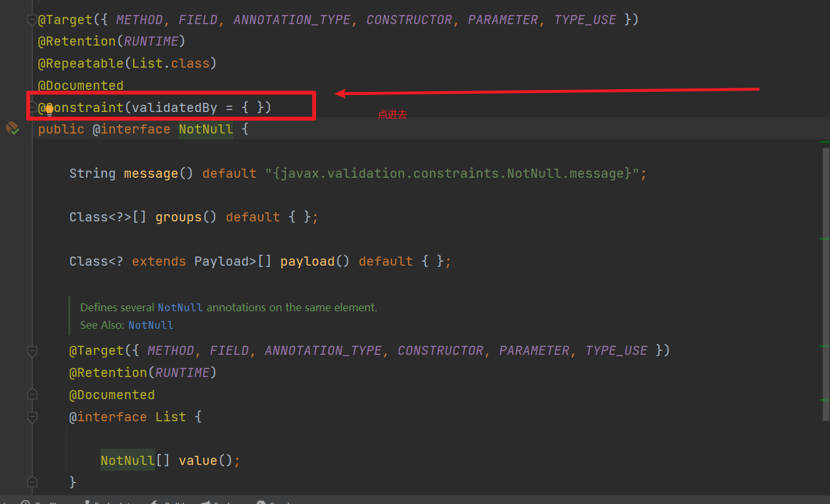830x504 pixels.
Task: Click the String return type keyword
Action: (x=93, y=173)
